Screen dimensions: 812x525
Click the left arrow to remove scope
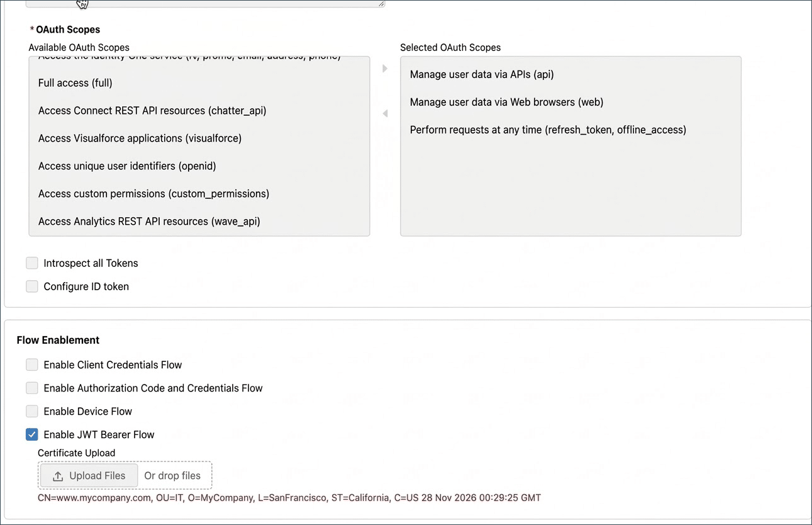click(x=385, y=113)
